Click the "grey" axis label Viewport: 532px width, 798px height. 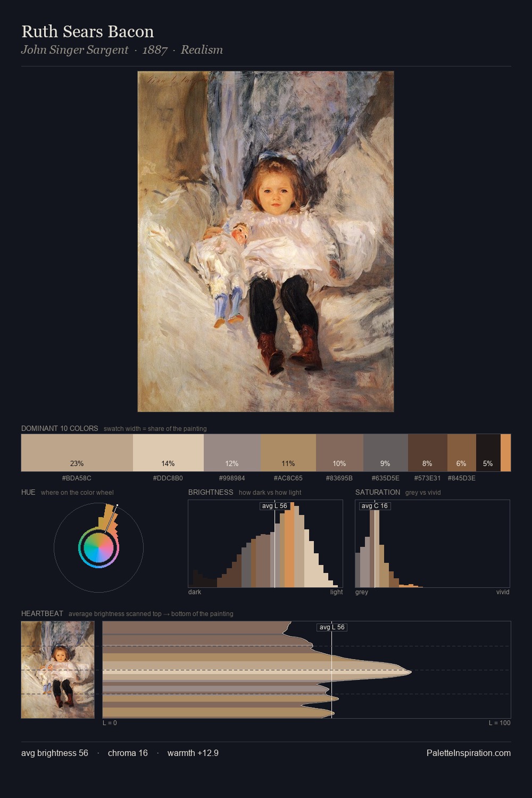(x=362, y=592)
